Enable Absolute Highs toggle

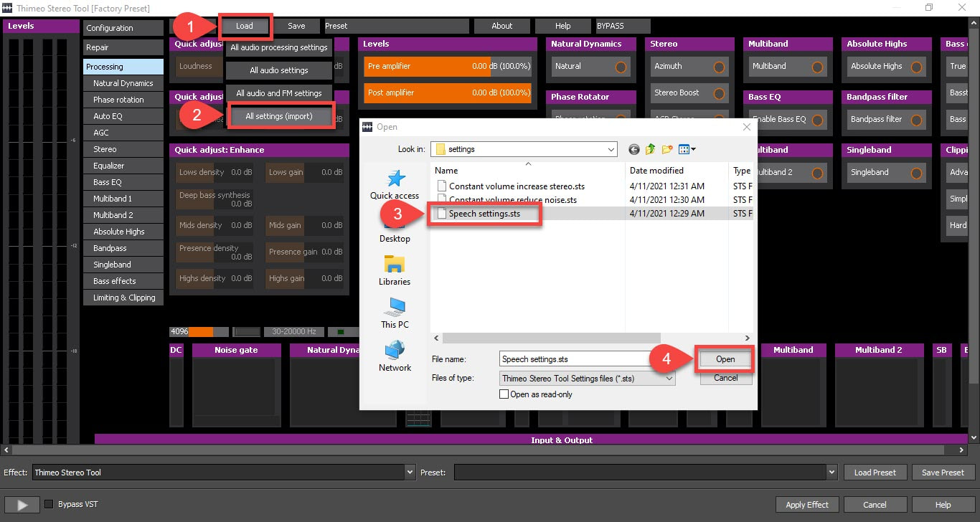(916, 67)
